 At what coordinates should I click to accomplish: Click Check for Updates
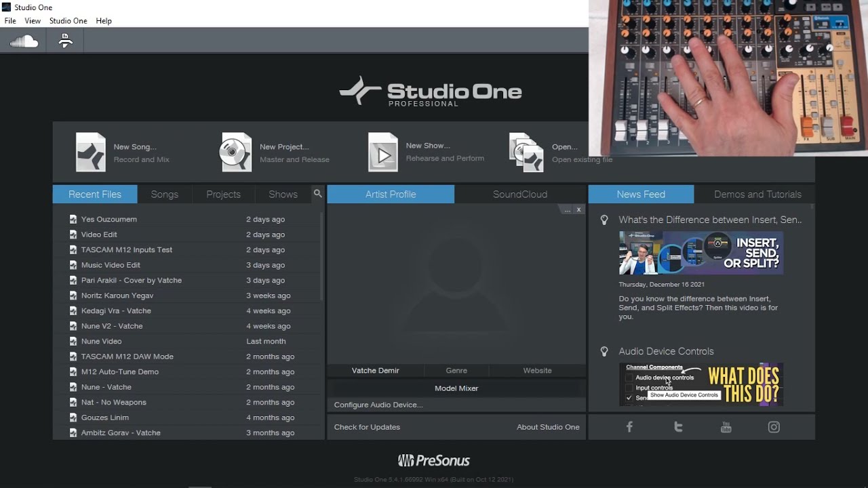[367, 427]
